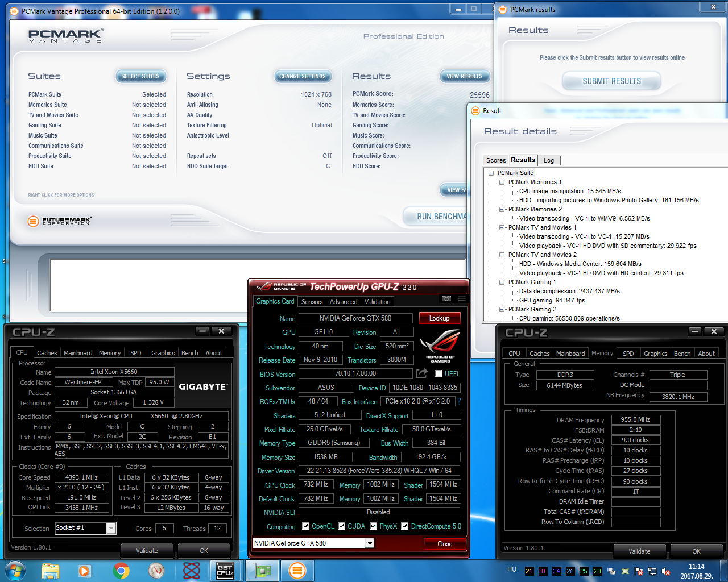
Task: Collapse the PCMark Memories 2 node
Action: point(502,209)
